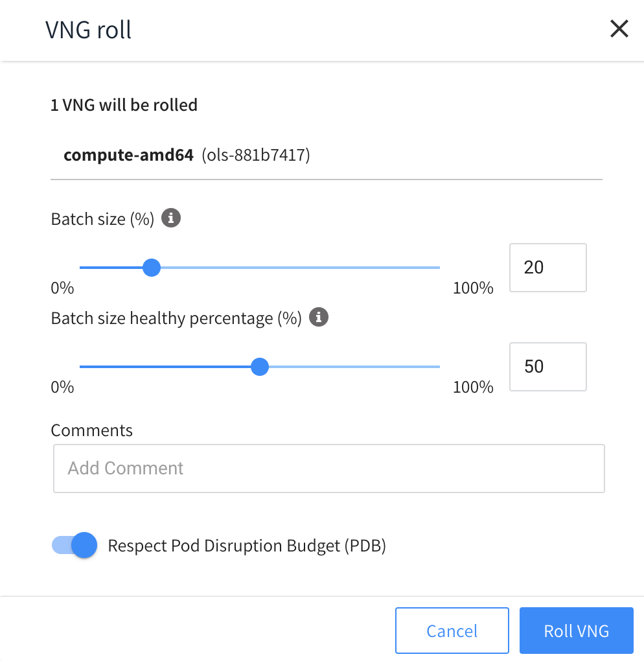Click the VNG roll dialog title
The width and height of the screenshot is (644, 661).
coord(89,30)
